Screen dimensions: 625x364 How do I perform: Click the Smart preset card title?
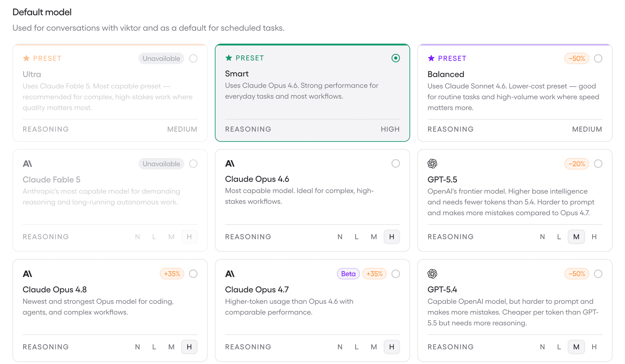[237, 74]
